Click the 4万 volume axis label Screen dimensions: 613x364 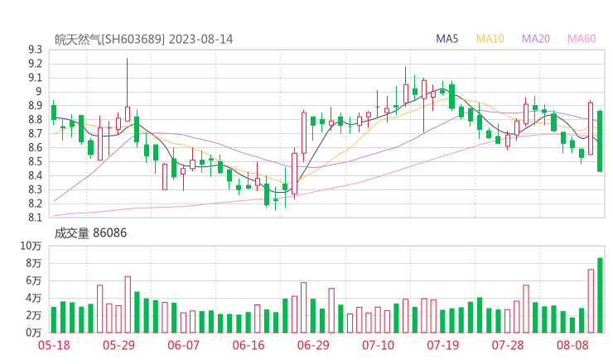(x=34, y=299)
